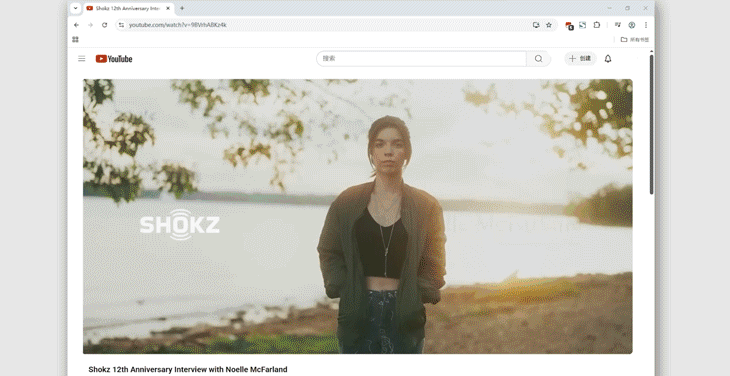This screenshot has height=376, width=730.
Task: Open site information icon in address bar
Action: point(122,25)
